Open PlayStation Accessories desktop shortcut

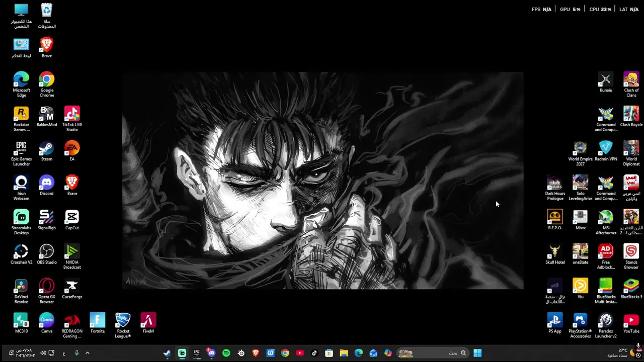pyautogui.click(x=580, y=325)
